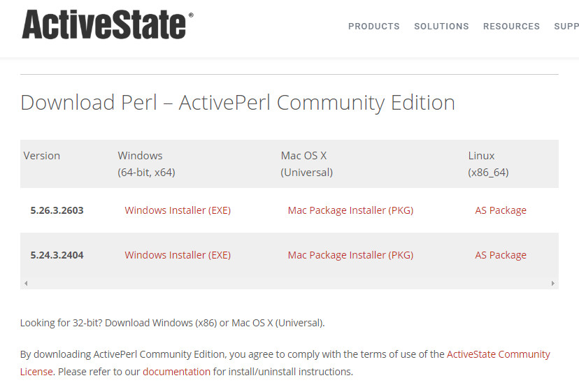Open the RESOURCES menu
Image resolution: width=579 pixels, height=392 pixels.
pos(511,27)
